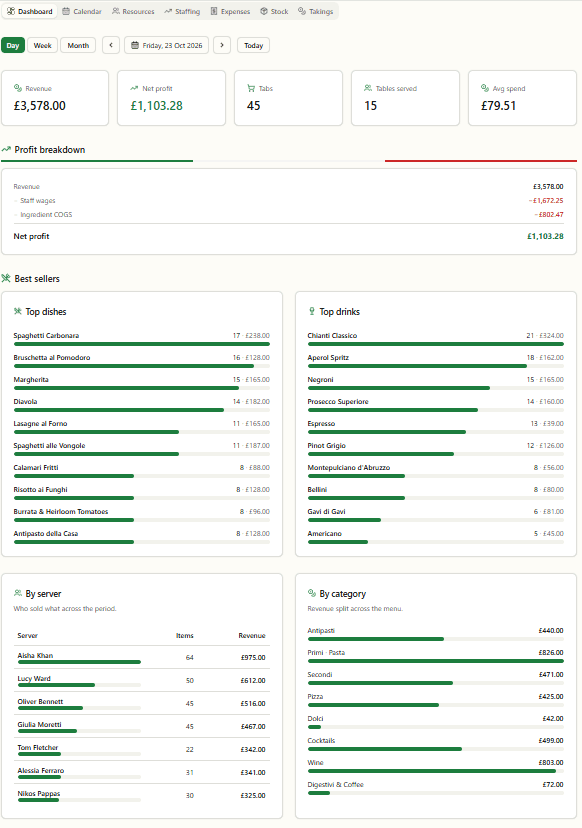Open the Expenses tab

coord(230,11)
